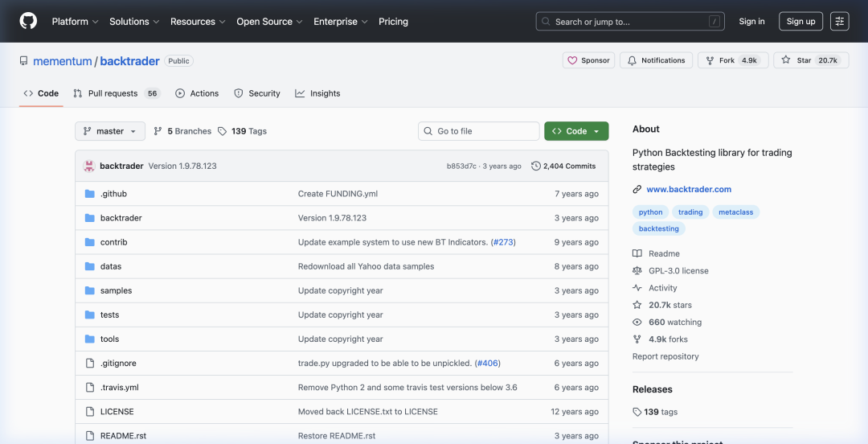
Task: View the 139 Tags link
Action: (x=243, y=131)
